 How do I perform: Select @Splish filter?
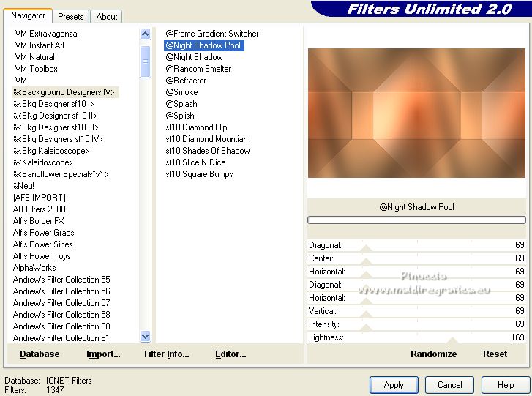click(x=180, y=116)
